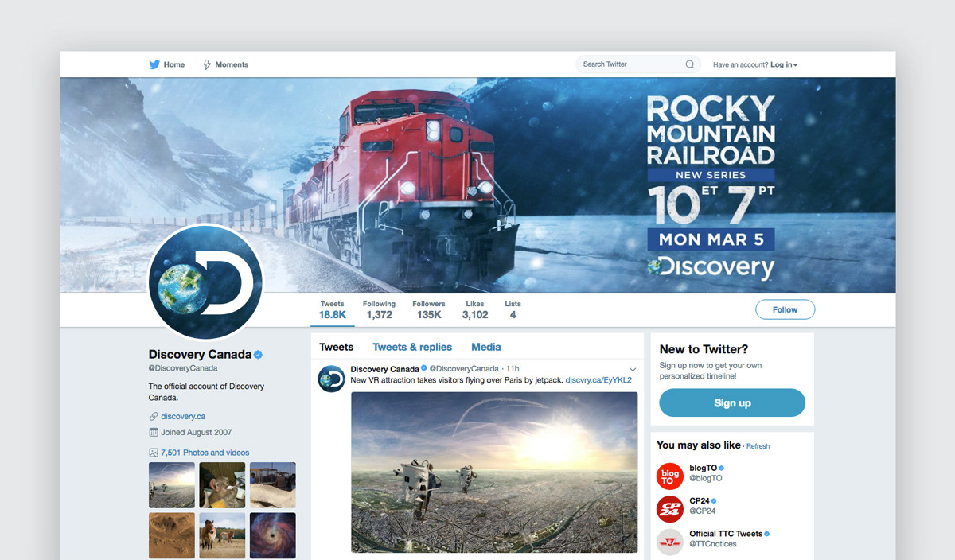Open the Likes 3,102 stat
The image size is (955, 560).
[x=475, y=310]
